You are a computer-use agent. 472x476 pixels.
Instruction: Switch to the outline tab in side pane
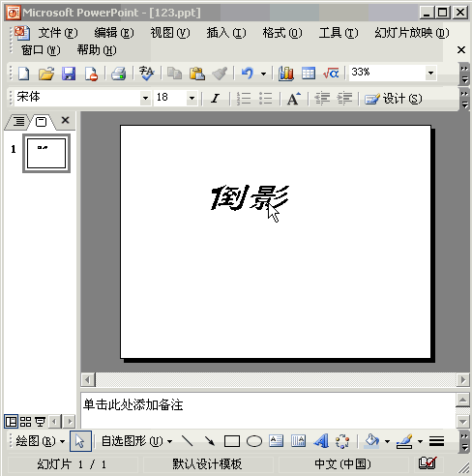18,122
